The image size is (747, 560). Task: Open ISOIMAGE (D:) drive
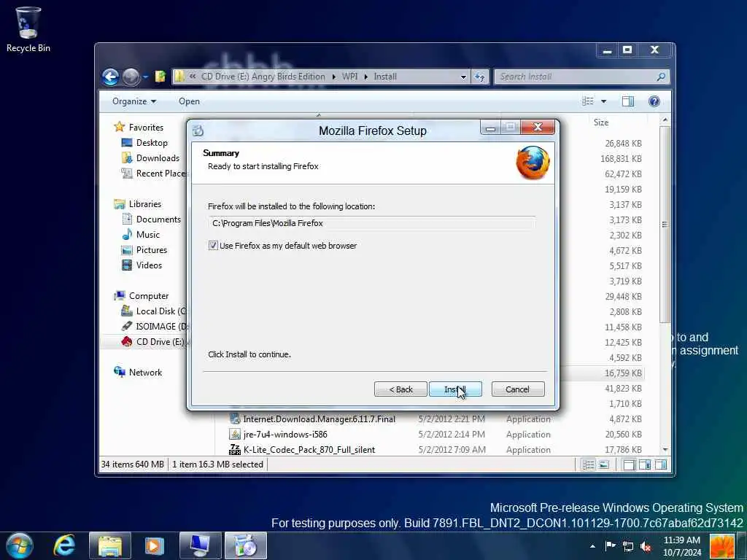pyautogui.click(x=155, y=326)
